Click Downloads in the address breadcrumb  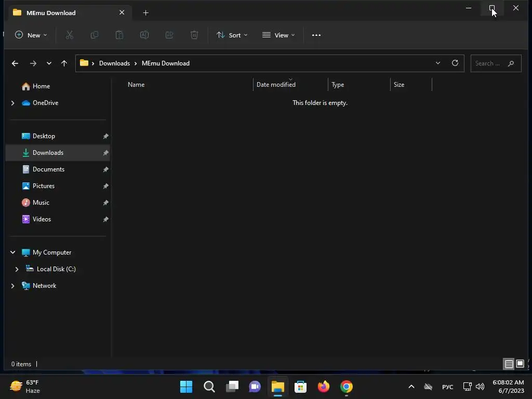click(114, 63)
